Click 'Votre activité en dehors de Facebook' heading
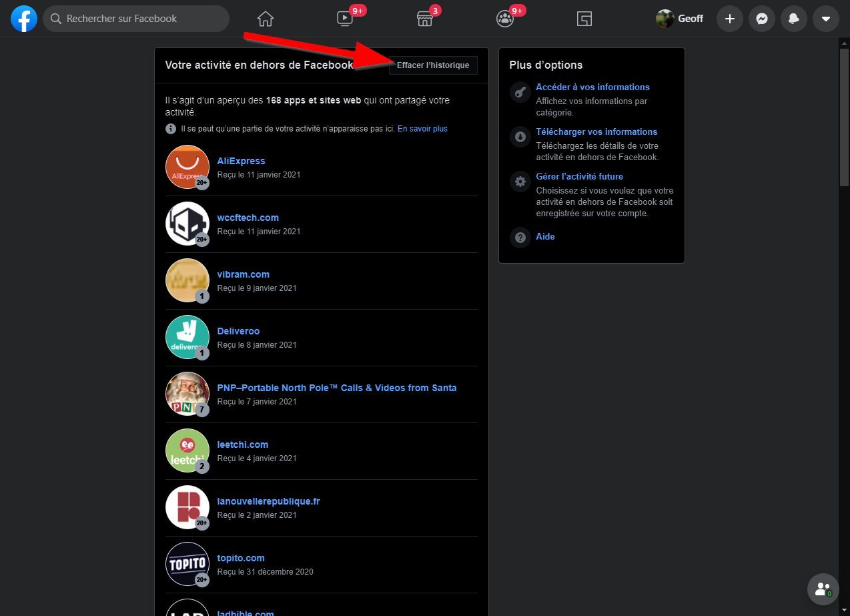 (259, 65)
